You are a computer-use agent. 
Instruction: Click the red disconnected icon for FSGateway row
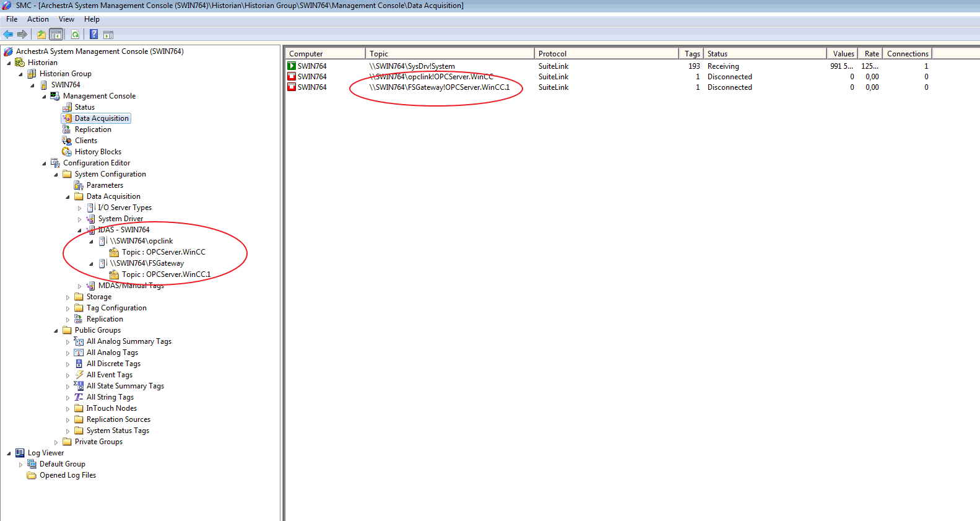pos(292,87)
